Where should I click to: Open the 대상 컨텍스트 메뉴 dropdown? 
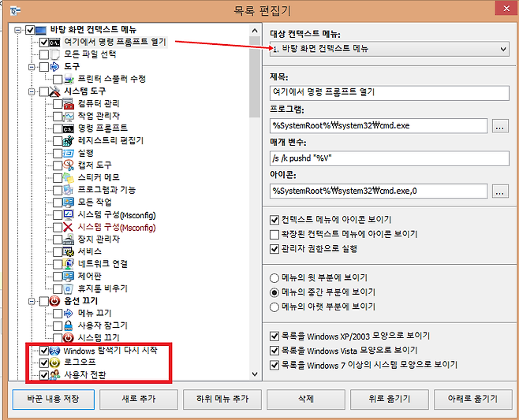pos(390,49)
